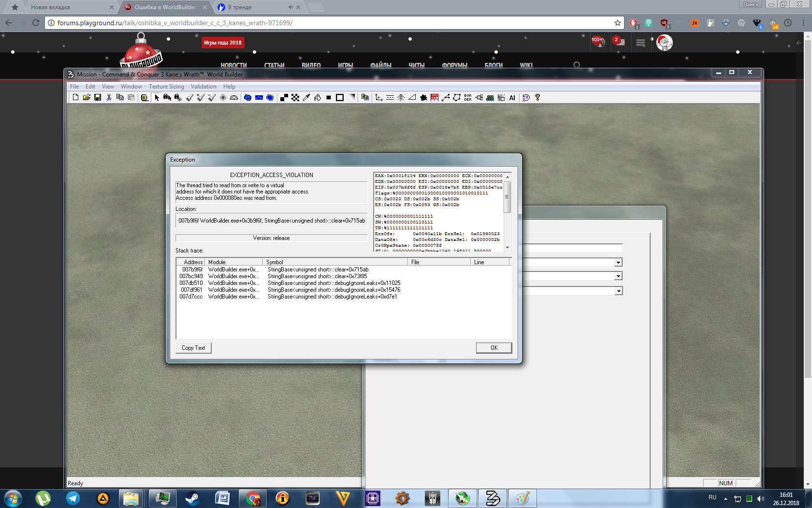Click the yellow question mark help icon
The height and width of the screenshot is (508, 812).
click(x=537, y=98)
